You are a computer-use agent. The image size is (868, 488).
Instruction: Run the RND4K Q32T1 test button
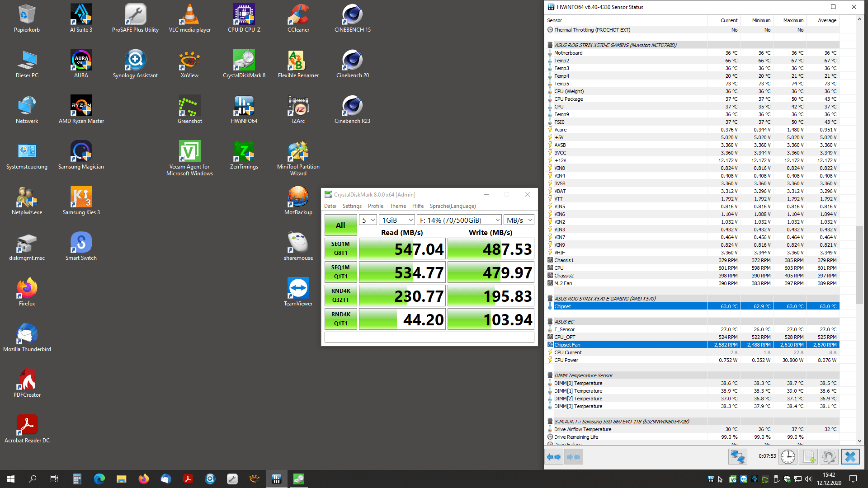pos(340,296)
